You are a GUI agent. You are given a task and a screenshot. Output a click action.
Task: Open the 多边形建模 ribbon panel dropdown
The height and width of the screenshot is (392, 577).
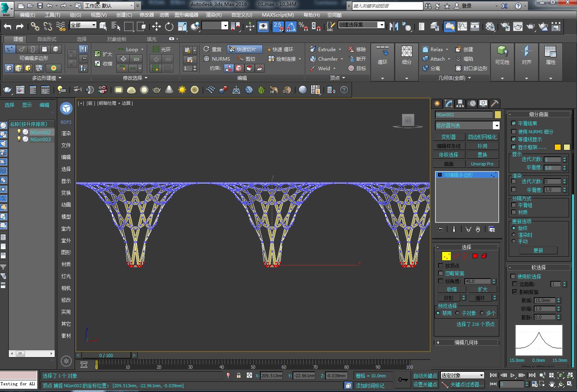[46, 78]
